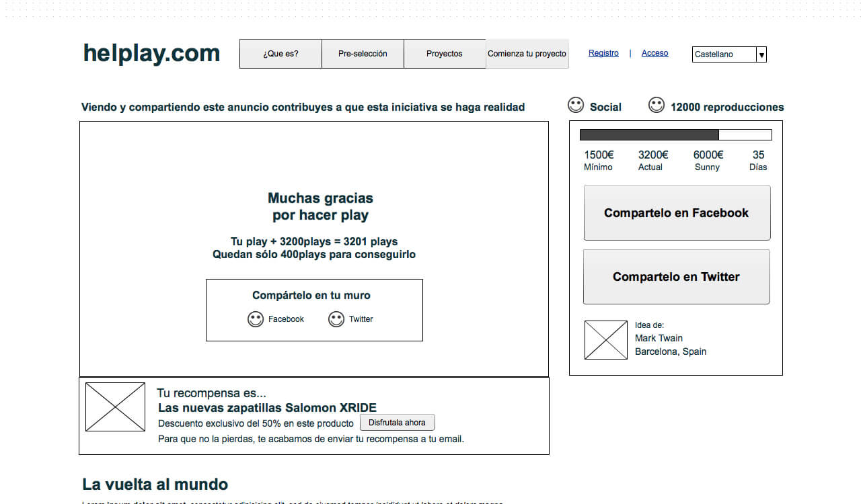Click the smiley icon next to Social

[x=576, y=106]
